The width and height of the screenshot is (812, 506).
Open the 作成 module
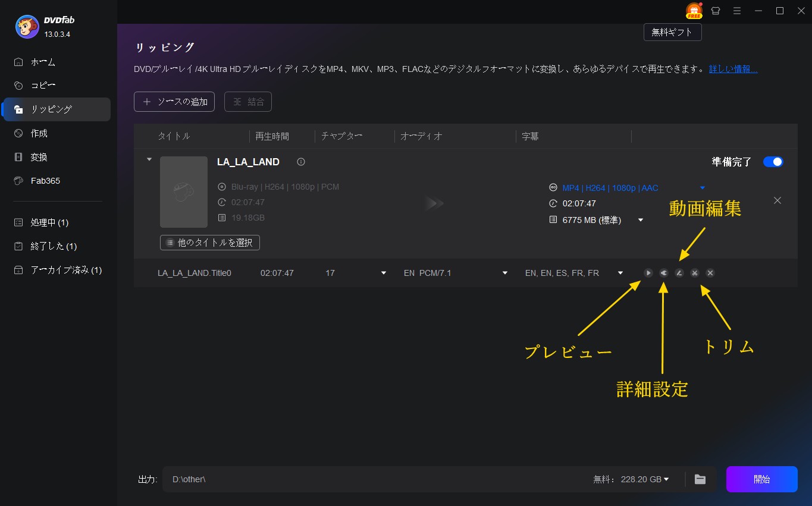[57, 133]
